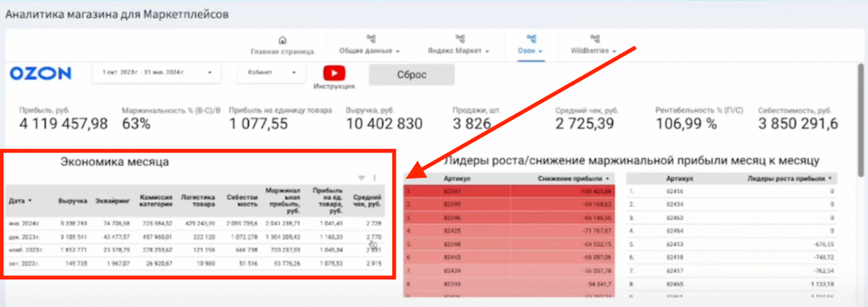Click the Продажи, шт. value 3 826
Screen dimensions: 868x307
click(472, 123)
